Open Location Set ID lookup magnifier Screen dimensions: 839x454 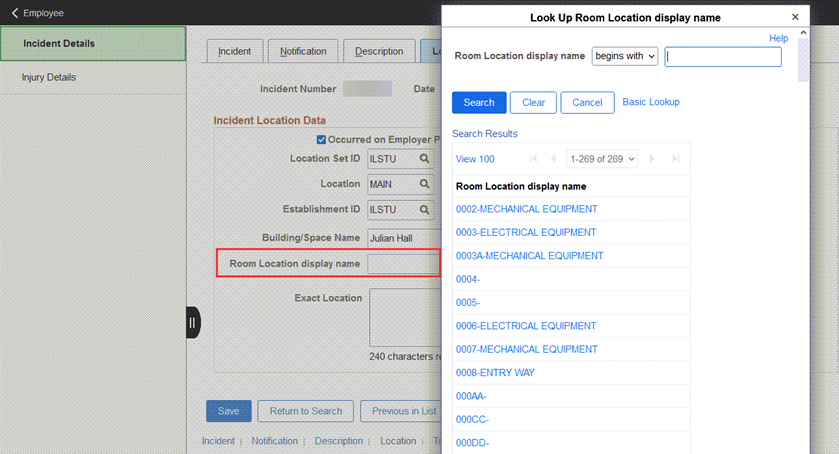[424, 158]
